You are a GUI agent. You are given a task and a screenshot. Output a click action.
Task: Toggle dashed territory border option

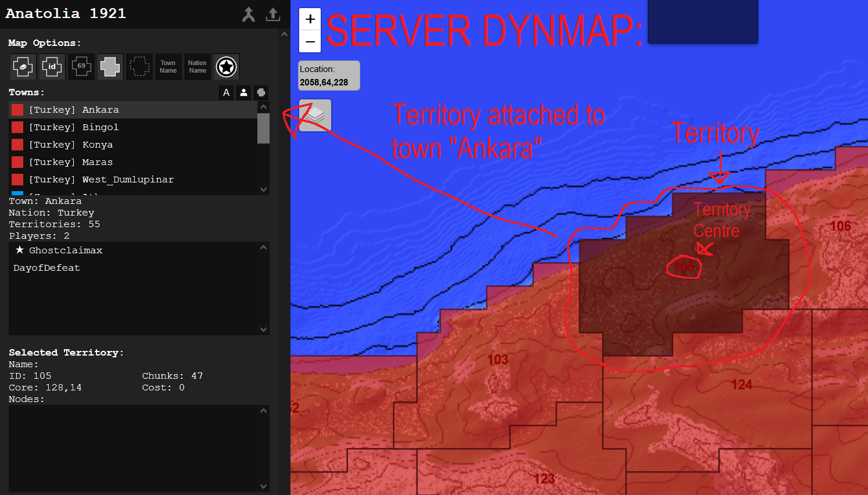pos(139,67)
